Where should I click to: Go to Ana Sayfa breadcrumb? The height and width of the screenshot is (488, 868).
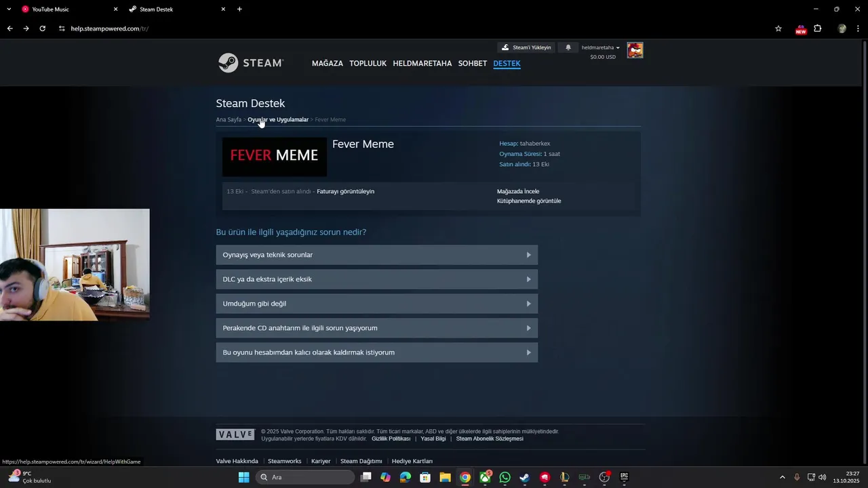[229, 119]
